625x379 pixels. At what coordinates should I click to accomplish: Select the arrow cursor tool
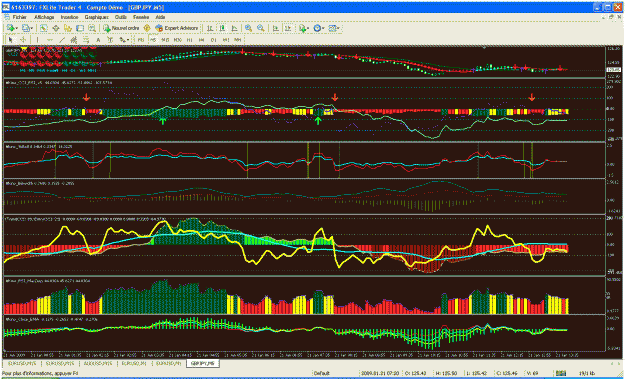pyautogui.click(x=10, y=40)
